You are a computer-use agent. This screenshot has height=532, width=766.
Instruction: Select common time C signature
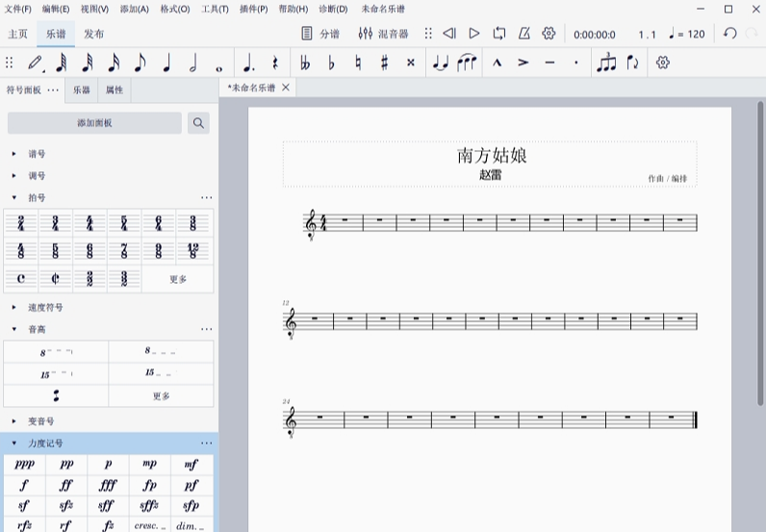(21, 278)
